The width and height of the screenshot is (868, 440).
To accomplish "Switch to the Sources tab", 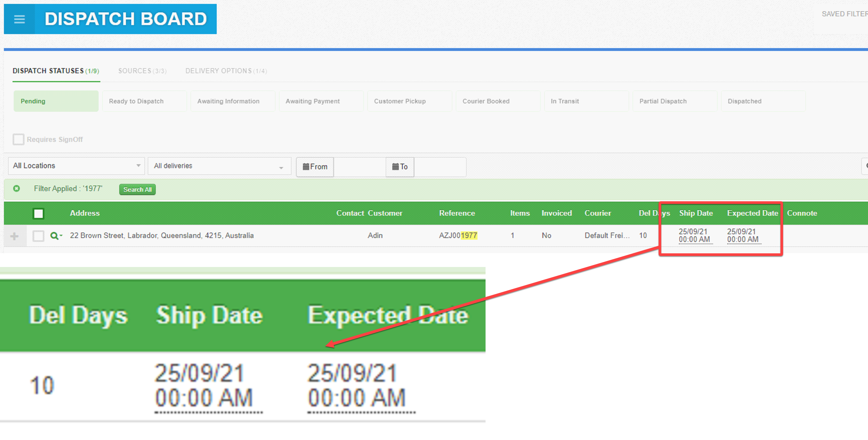I will (142, 71).
